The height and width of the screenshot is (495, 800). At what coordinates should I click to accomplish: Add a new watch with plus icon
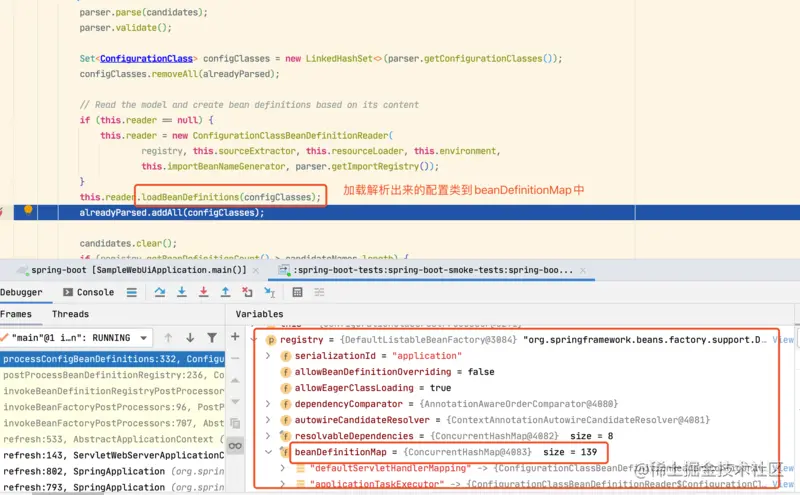pyautogui.click(x=235, y=337)
